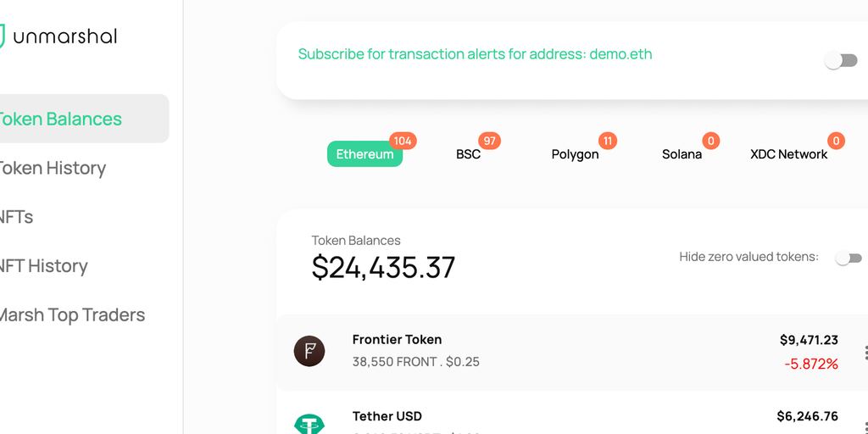Switch to the XDC Network tab
Image resolution: width=868 pixels, height=434 pixels.
click(x=788, y=154)
